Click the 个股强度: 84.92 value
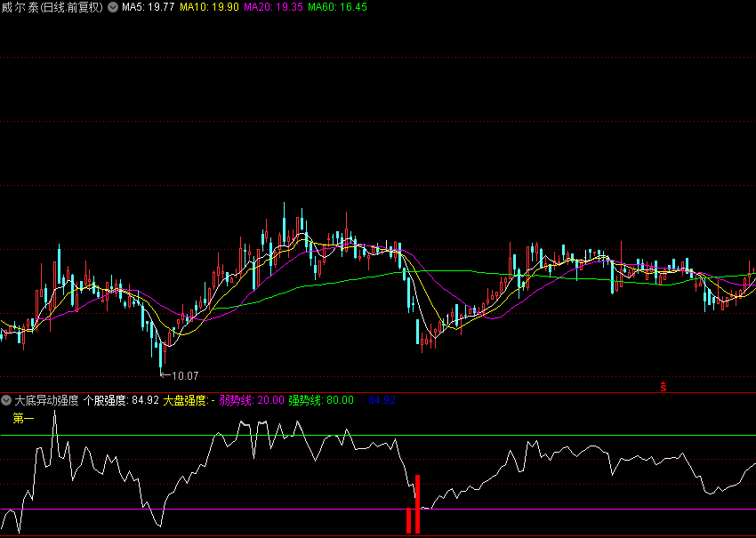The width and height of the screenshot is (756, 538). 121,400
